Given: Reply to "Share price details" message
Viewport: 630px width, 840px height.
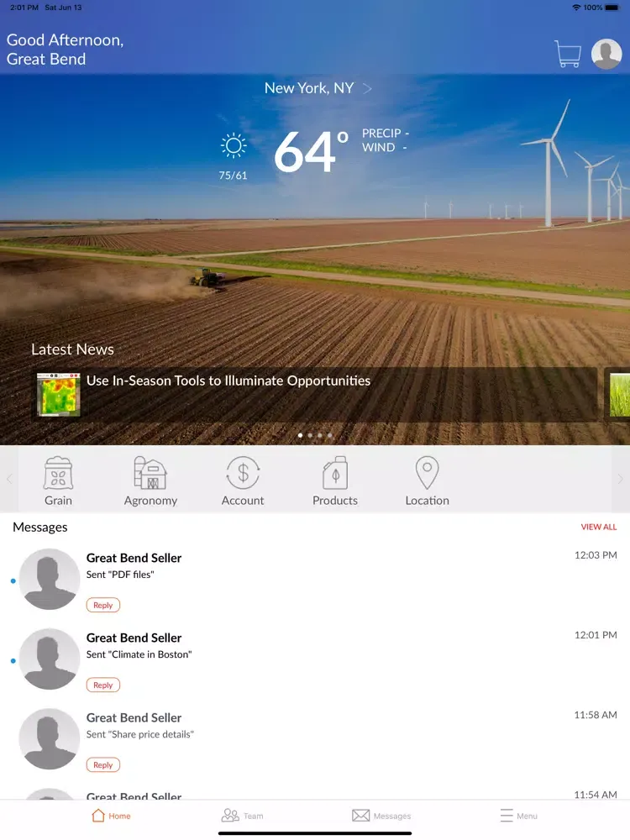Looking at the screenshot, I should pos(102,764).
